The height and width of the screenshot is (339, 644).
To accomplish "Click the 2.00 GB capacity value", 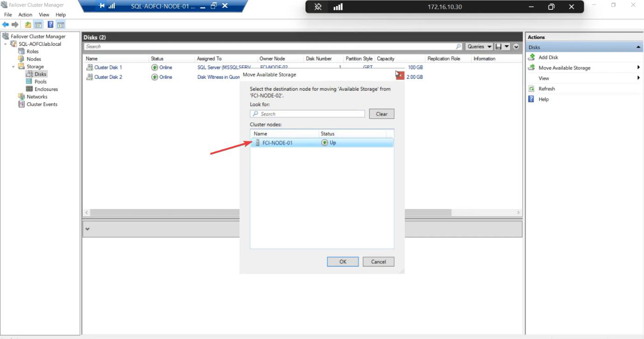I will [415, 77].
